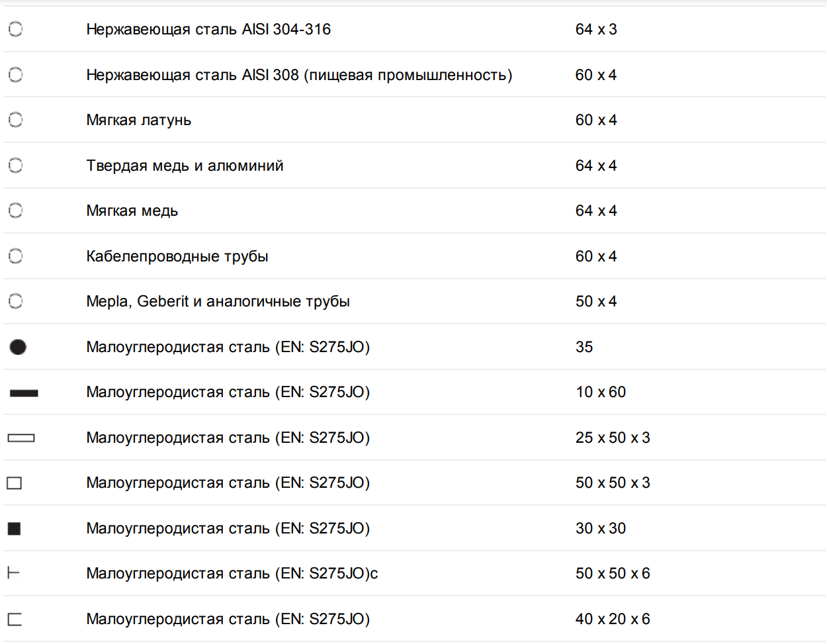Click the 25 x 50 x 3 value
Image resolution: width=827 pixels, height=644 pixels.
613,437
